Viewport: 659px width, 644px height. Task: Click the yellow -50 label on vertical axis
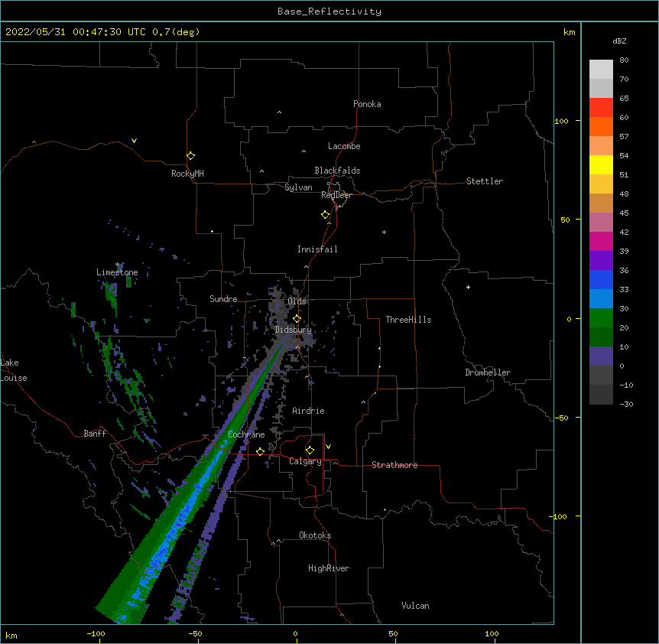point(561,418)
